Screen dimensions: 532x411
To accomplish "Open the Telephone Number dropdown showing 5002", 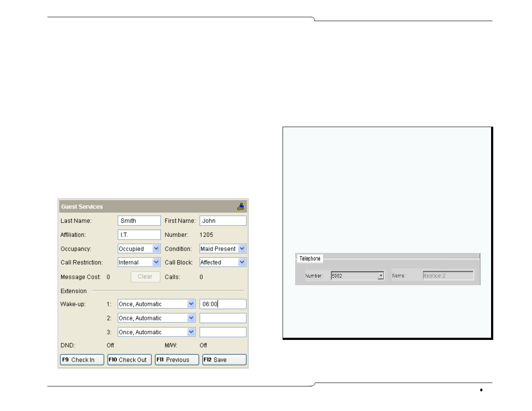I will point(357,276).
